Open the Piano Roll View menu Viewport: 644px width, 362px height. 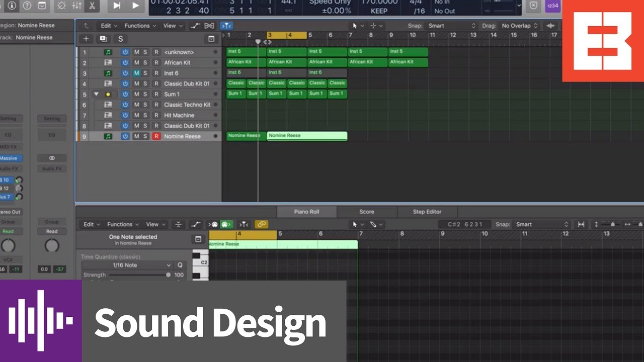point(155,224)
